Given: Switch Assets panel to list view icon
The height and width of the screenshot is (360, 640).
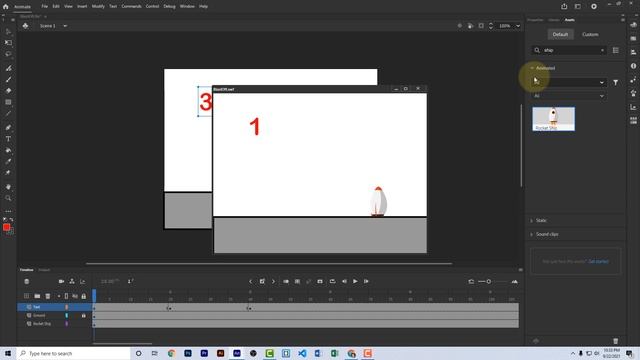Looking at the screenshot, I should coord(616,50).
